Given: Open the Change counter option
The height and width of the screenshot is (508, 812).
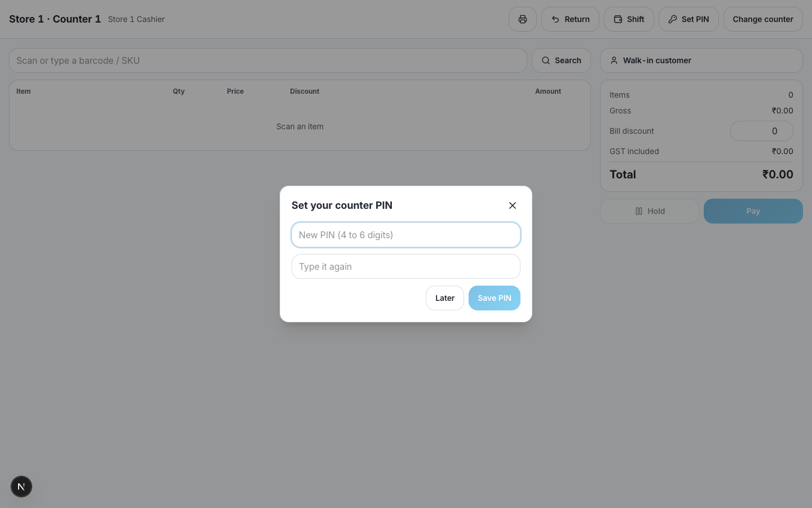Looking at the screenshot, I should (x=763, y=19).
